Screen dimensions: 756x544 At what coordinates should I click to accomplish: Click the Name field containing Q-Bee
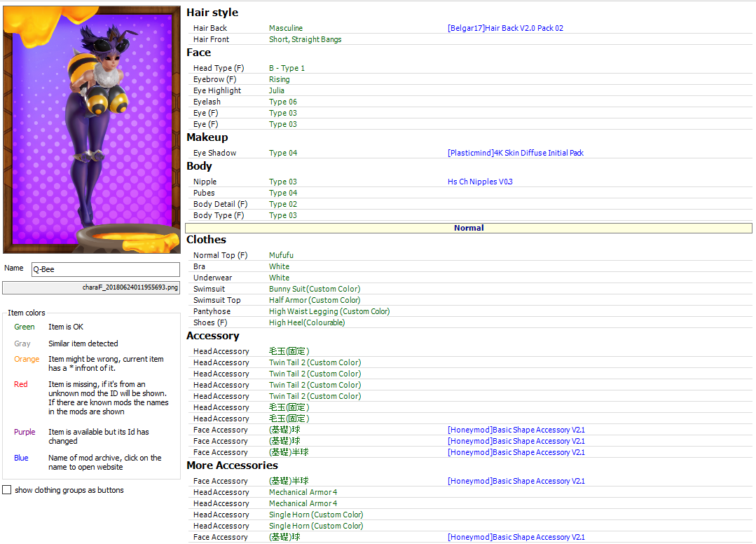pyautogui.click(x=106, y=269)
